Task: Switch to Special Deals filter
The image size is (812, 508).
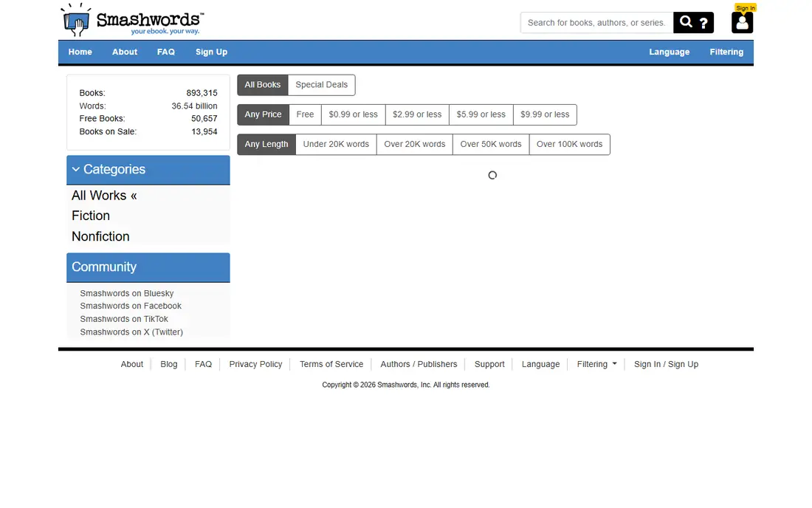Action: click(322, 85)
